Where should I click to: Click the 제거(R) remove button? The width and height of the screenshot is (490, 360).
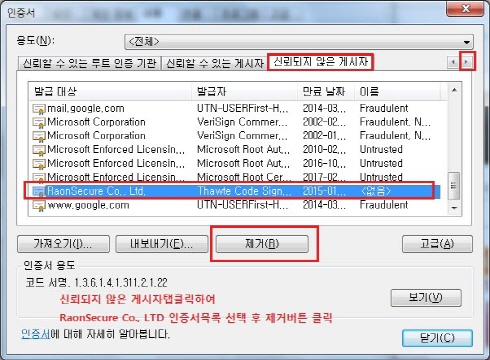click(262, 244)
